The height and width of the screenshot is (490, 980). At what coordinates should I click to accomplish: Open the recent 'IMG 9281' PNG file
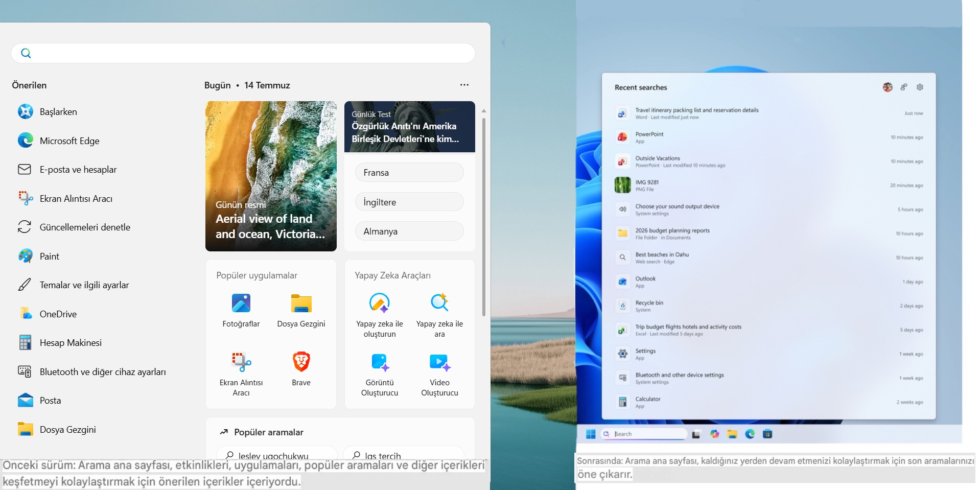(769, 185)
